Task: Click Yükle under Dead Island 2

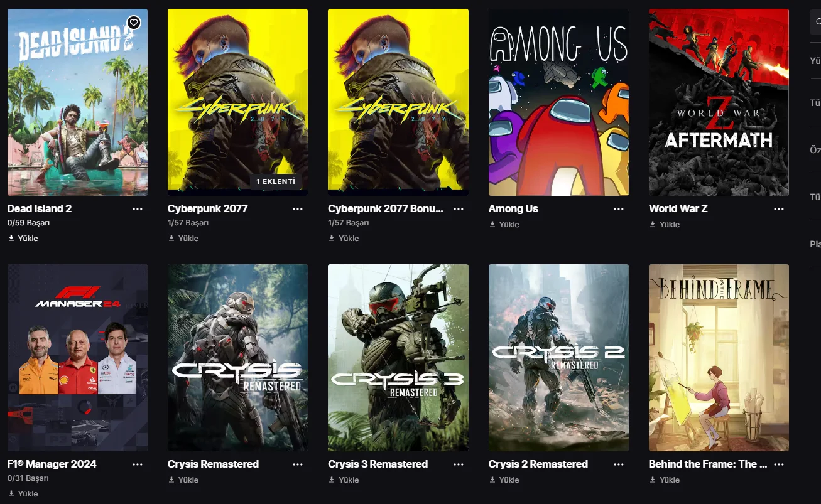Action: pyautogui.click(x=23, y=239)
